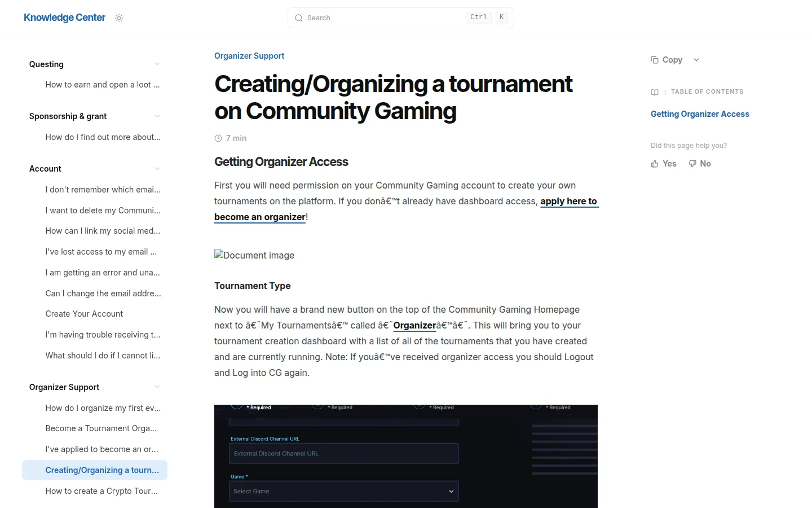Toggle the light/dark theme sun icon
The width and height of the screenshot is (812, 508).
[x=119, y=18]
